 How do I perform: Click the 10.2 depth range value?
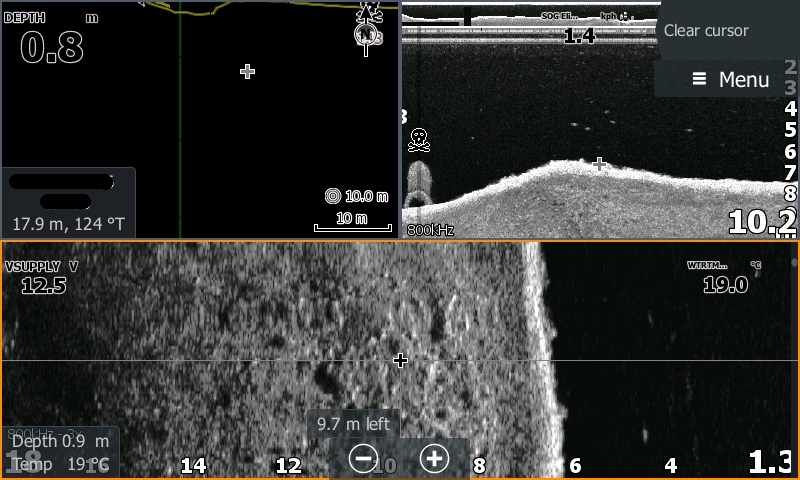pyautogui.click(x=762, y=222)
